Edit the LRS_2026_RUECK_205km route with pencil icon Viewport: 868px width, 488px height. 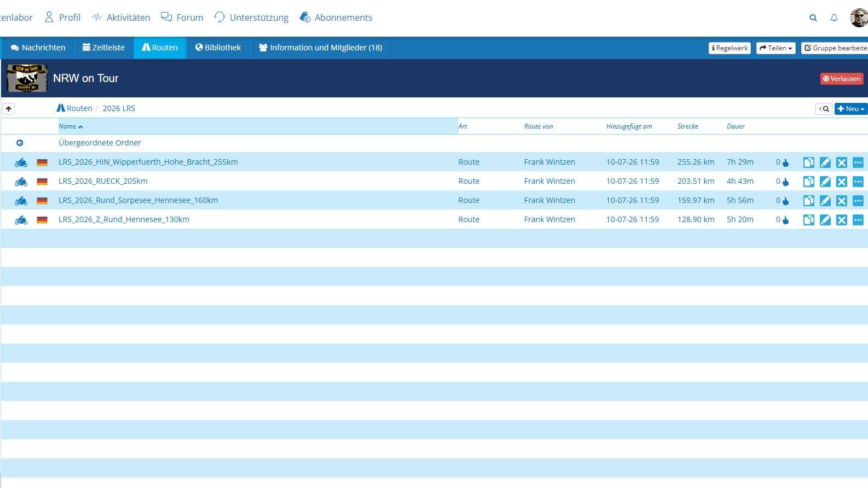point(825,182)
